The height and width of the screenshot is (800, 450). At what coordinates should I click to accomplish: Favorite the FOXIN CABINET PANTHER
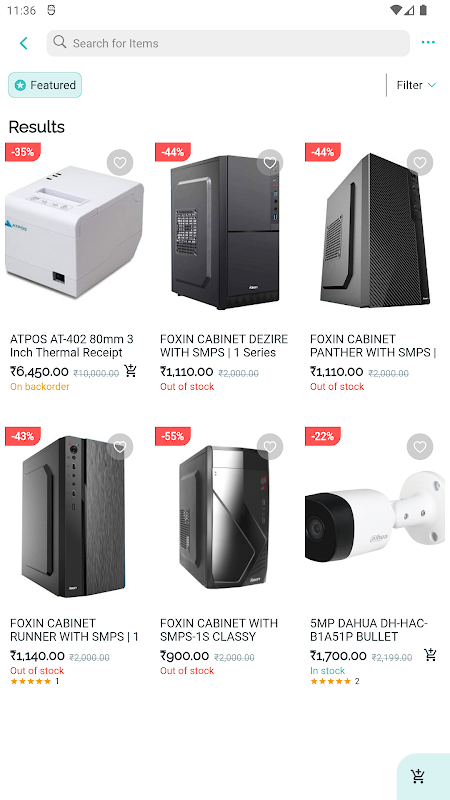point(420,163)
